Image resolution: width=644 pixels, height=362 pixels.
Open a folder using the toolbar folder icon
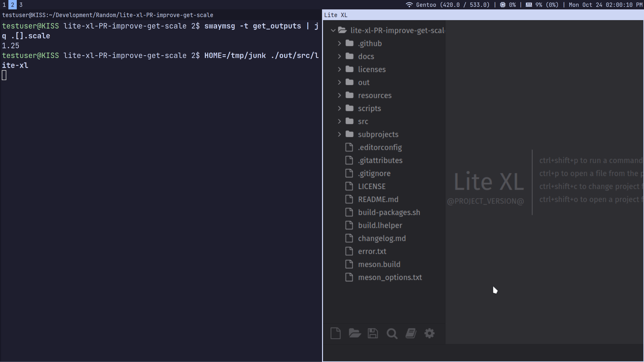(x=354, y=333)
